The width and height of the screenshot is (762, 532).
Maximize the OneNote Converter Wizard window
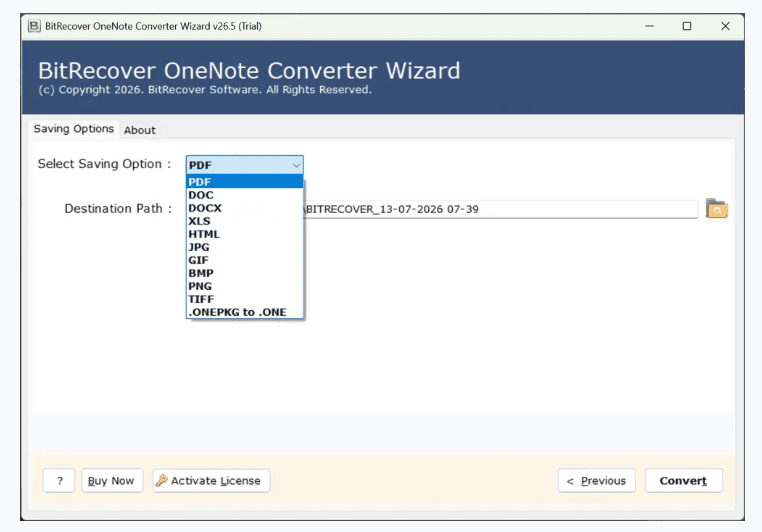687,26
